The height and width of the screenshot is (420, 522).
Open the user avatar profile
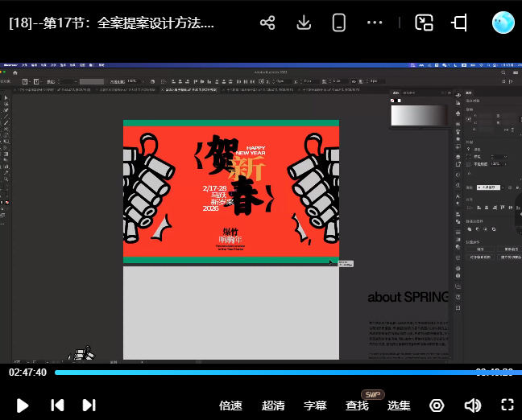click(x=503, y=23)
